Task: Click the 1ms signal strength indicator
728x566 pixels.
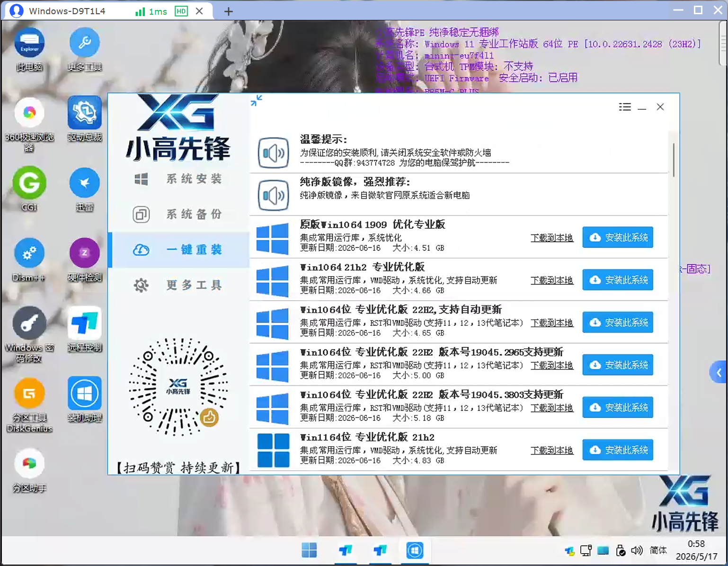Action: coord(151,11)
